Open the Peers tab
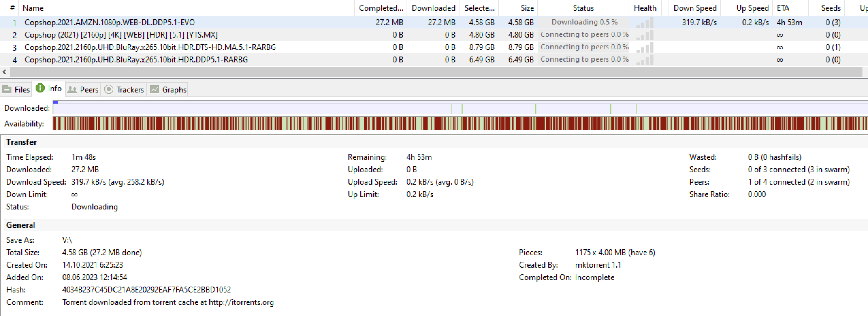 pos(83,90)
